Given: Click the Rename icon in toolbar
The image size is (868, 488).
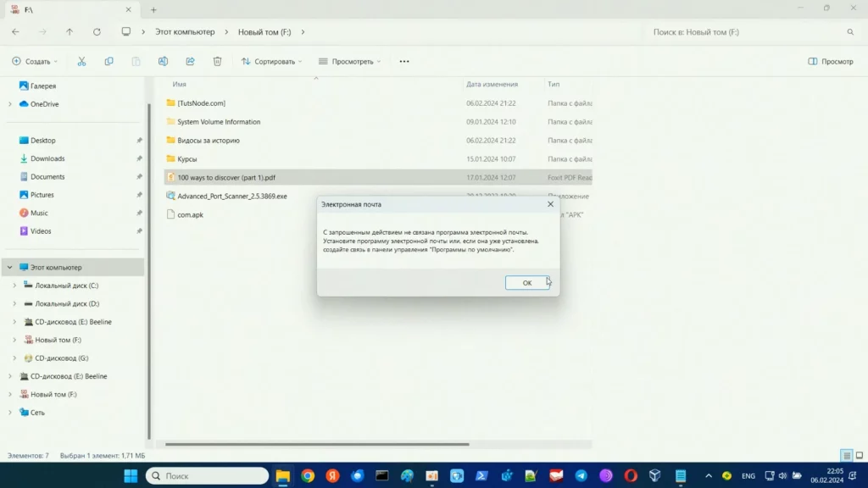Looking at the screenshot, I should pos(163,61).
